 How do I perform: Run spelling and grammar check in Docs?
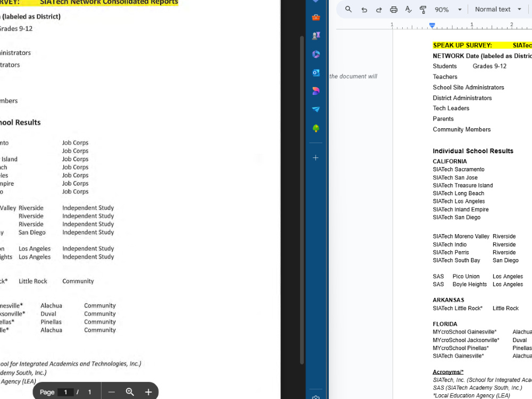[408, 10]
